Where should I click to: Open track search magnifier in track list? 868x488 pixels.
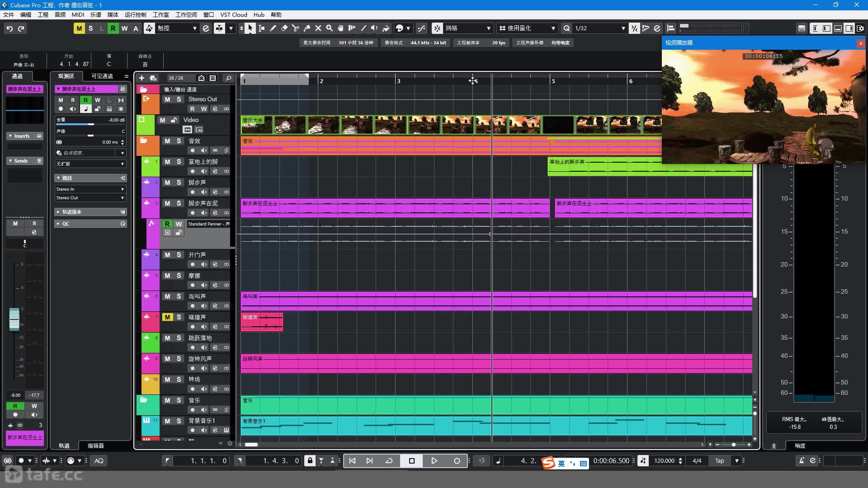click(229, 78)
